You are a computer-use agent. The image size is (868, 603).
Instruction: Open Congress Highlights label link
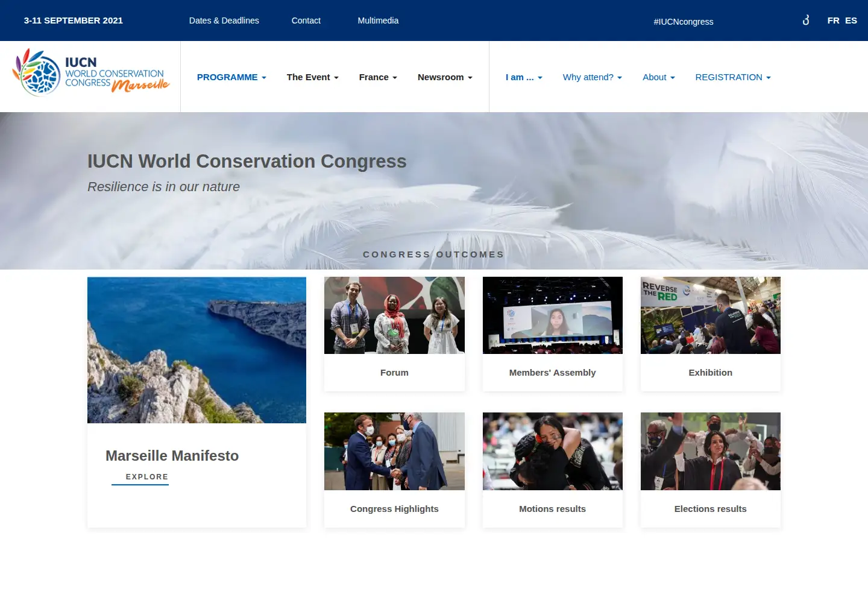[x=394, y=509]
